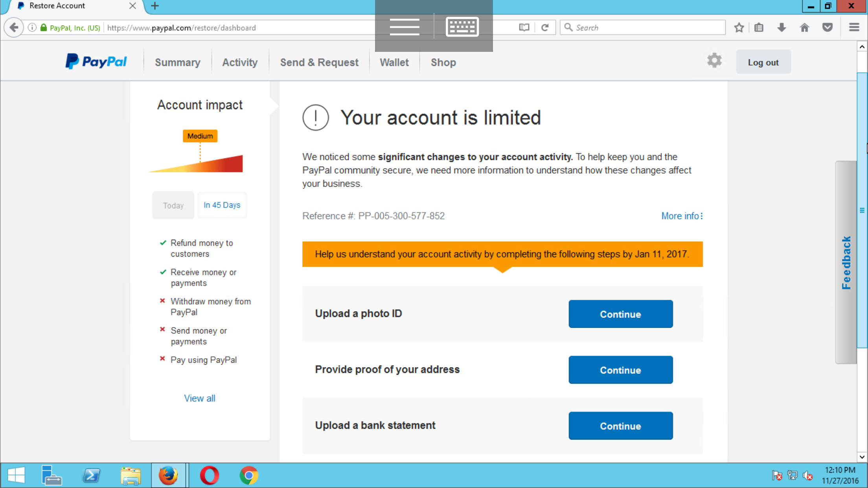This screenshot has width=868, height=488.
Task: Toggle reader view icon in address bar
Action: pyautogui.click(x=524, y=28)
